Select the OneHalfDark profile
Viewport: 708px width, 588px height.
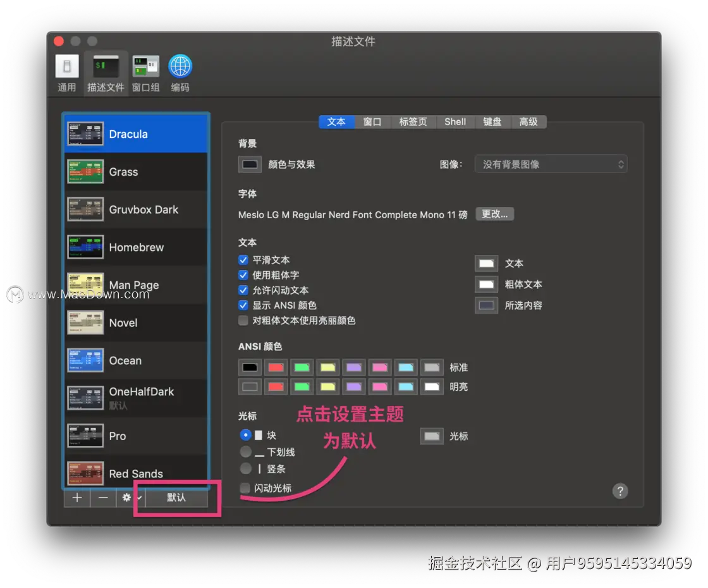136,398
